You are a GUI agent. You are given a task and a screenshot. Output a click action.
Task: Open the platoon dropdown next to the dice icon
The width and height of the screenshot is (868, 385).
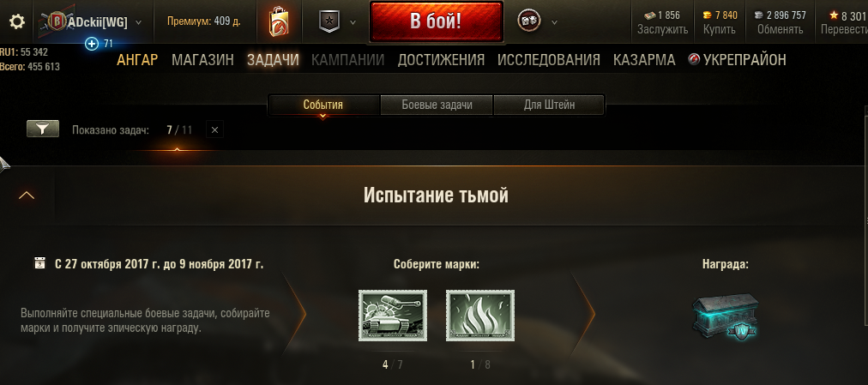pos(554,22)
